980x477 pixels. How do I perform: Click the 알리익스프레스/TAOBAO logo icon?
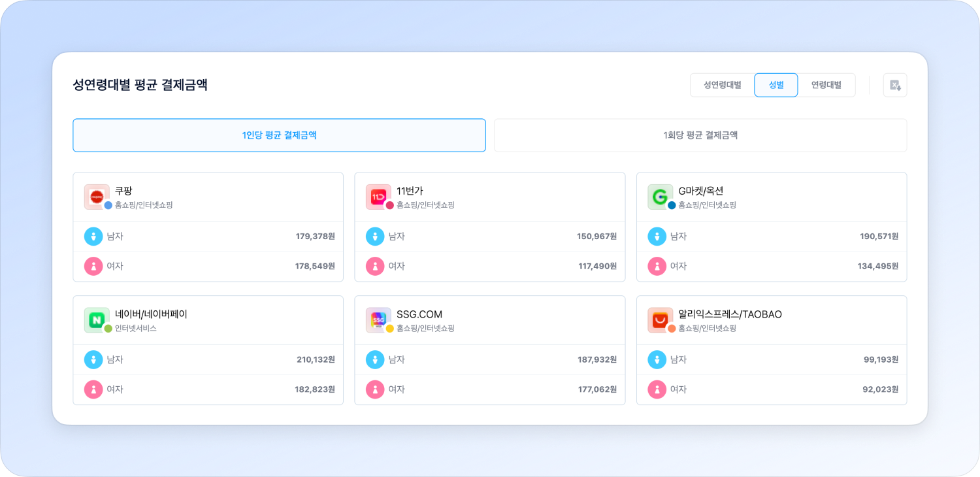coord(659,320)
